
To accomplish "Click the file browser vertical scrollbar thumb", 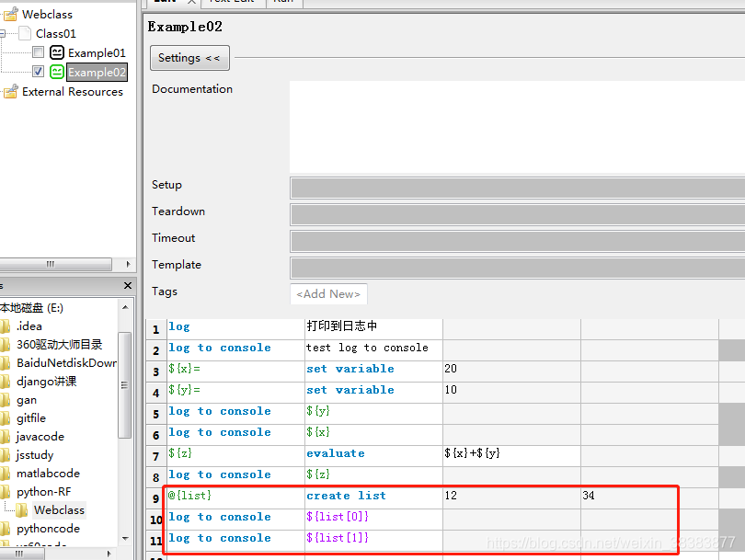I will click(124, 384).
